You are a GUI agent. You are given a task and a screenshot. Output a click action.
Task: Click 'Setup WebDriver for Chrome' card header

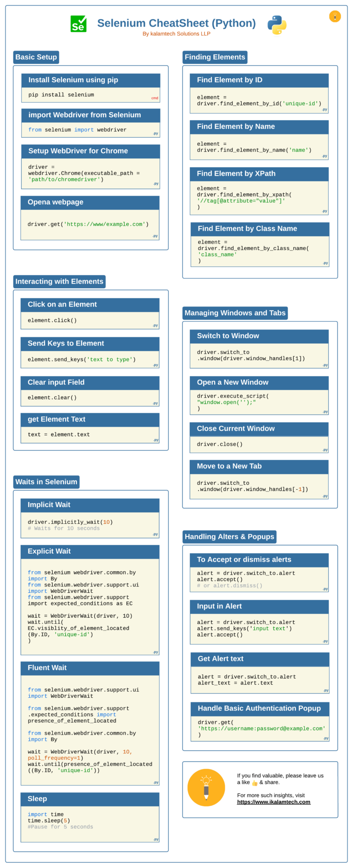click(x=91, y=151)
